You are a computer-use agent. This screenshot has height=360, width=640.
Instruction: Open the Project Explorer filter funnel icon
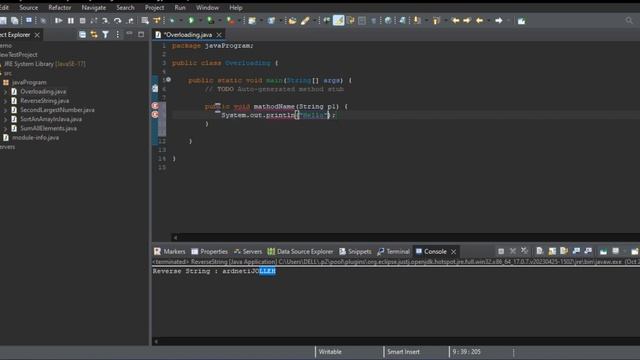pyautogui.click(x=106, y=35)
